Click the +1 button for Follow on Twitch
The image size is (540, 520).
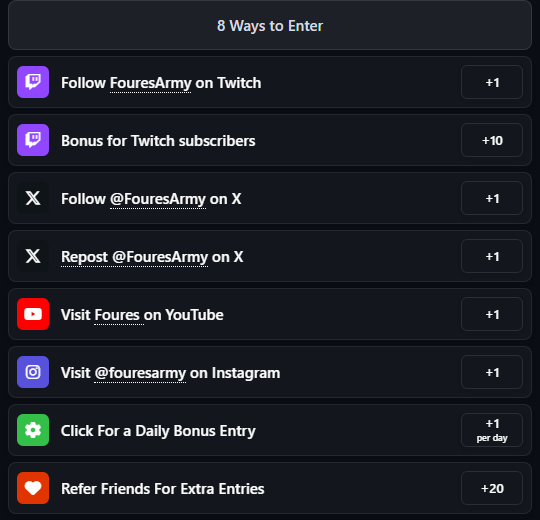point(492,82)
